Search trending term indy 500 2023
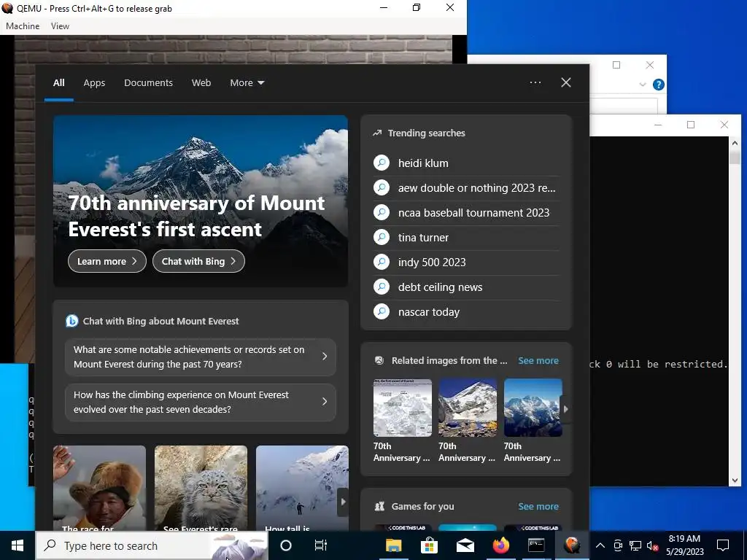This screenshot has height=560, width=747. [432, 262]
